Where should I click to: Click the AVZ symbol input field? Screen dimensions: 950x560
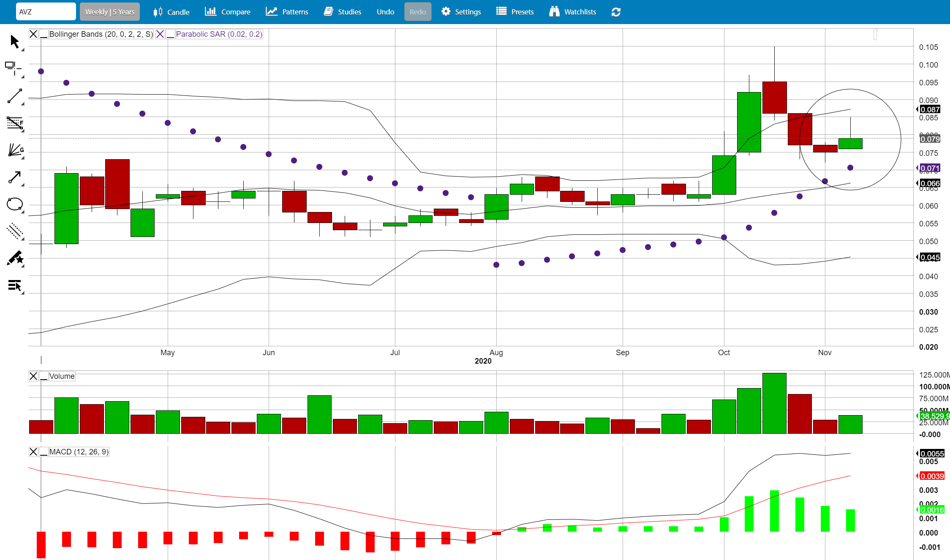click(x=46, y=12)
